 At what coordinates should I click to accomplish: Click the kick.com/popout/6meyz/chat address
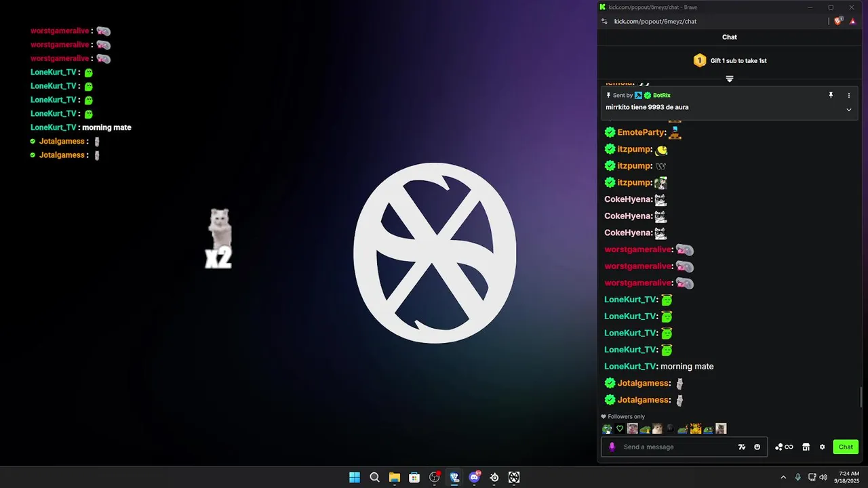[x=655, y=22]
